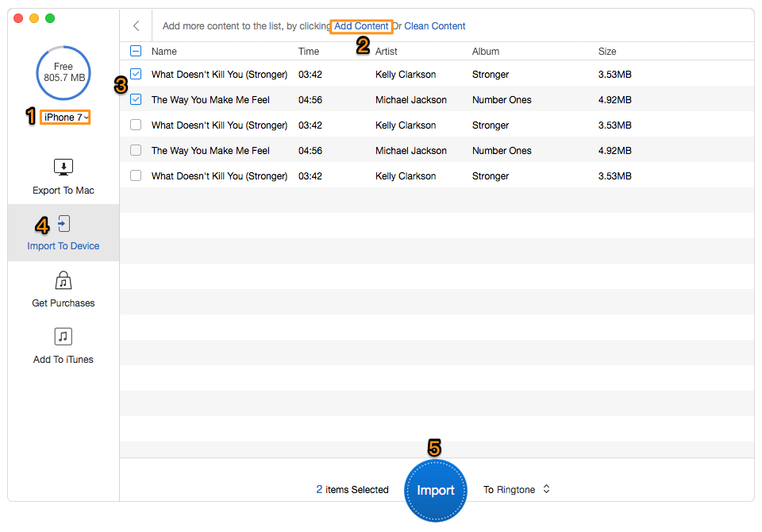Sort by Size column header
The image size is (762, 532).
point(607,51)
